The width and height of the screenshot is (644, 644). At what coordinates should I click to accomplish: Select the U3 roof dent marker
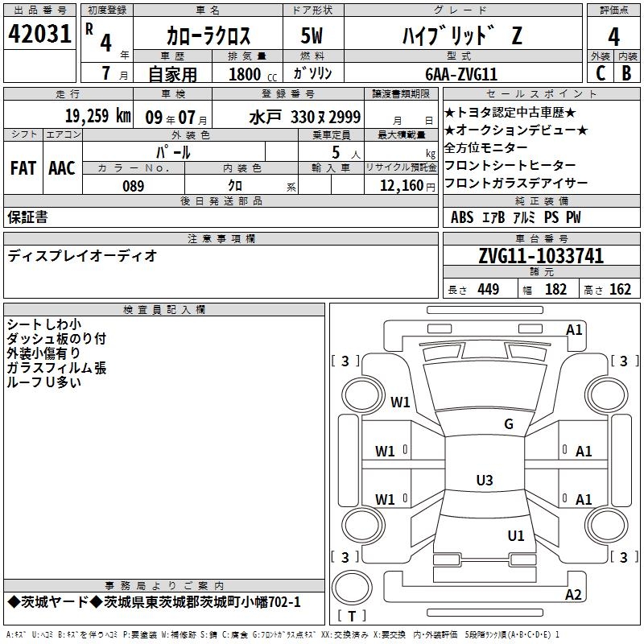(x=484, y=481)
